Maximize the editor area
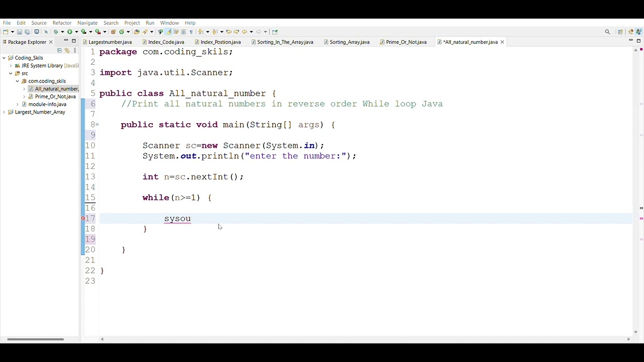Image resolution: width=644 pixels, height=362 pixels. pos(638,40)
